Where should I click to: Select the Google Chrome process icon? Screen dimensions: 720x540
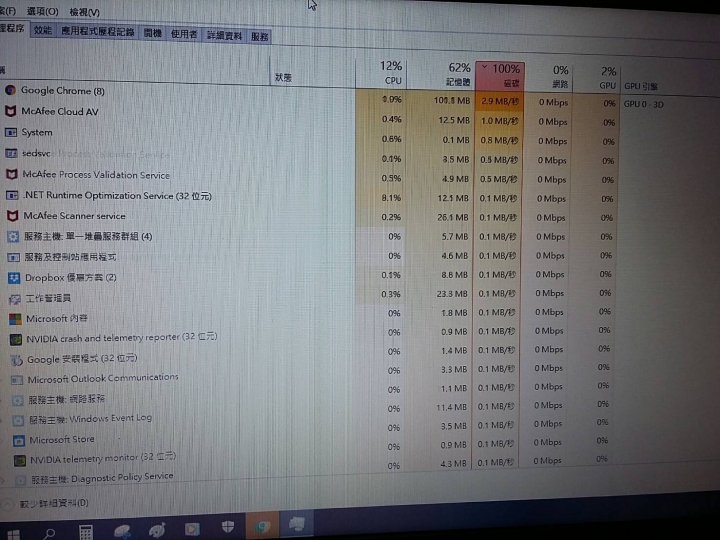[x=11, y=90]
